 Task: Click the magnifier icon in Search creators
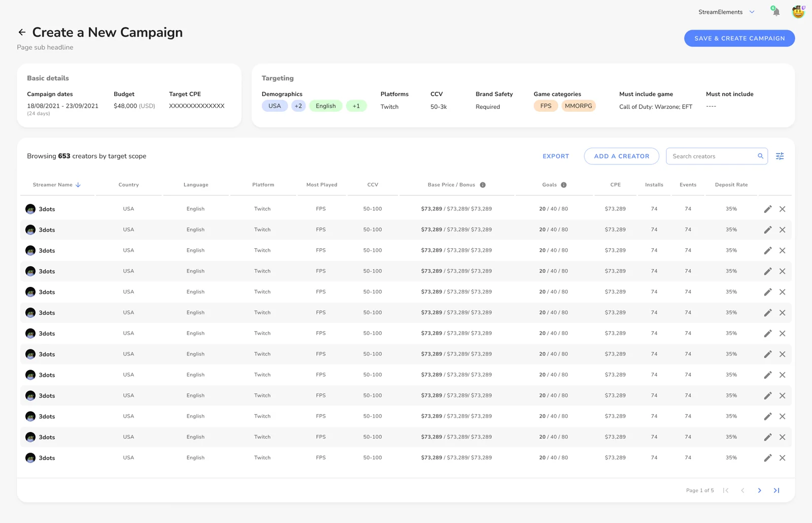pos(760,156)
